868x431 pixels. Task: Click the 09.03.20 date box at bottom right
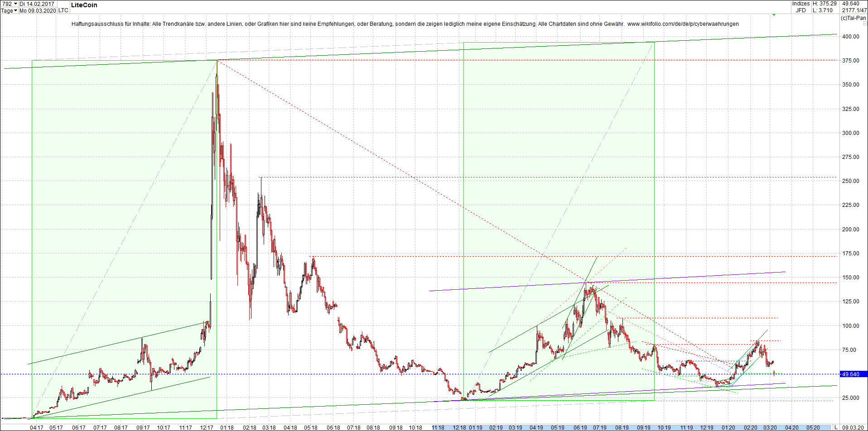click(854, 427)
